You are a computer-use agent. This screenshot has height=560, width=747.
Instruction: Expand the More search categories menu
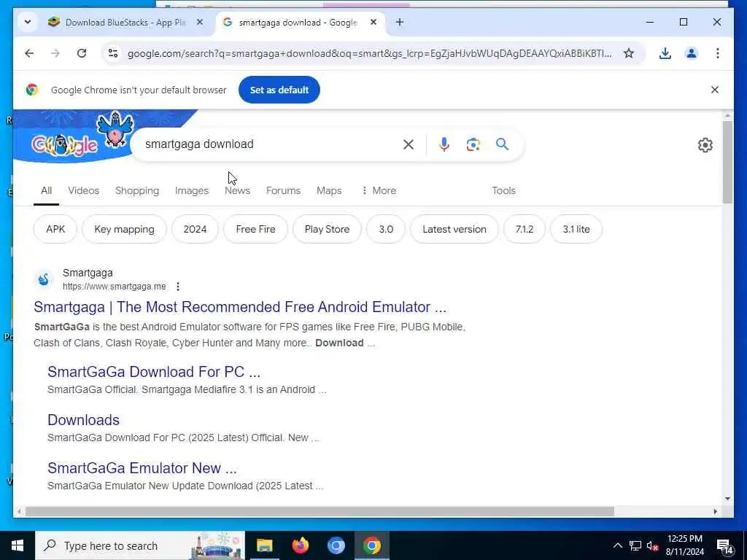[379, 190]
